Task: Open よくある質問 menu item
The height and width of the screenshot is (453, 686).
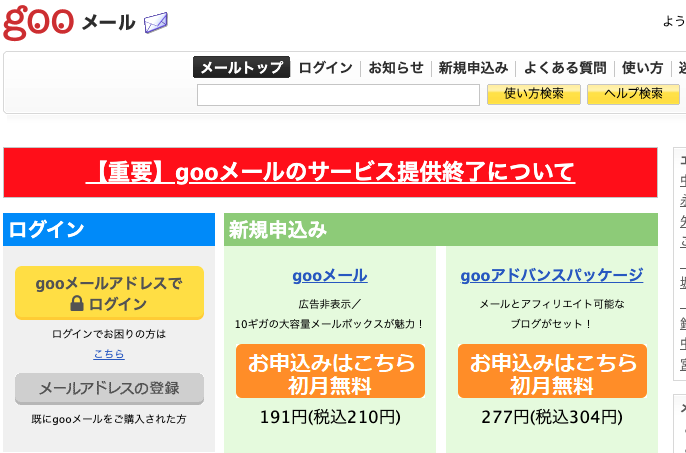Action: 565,68
